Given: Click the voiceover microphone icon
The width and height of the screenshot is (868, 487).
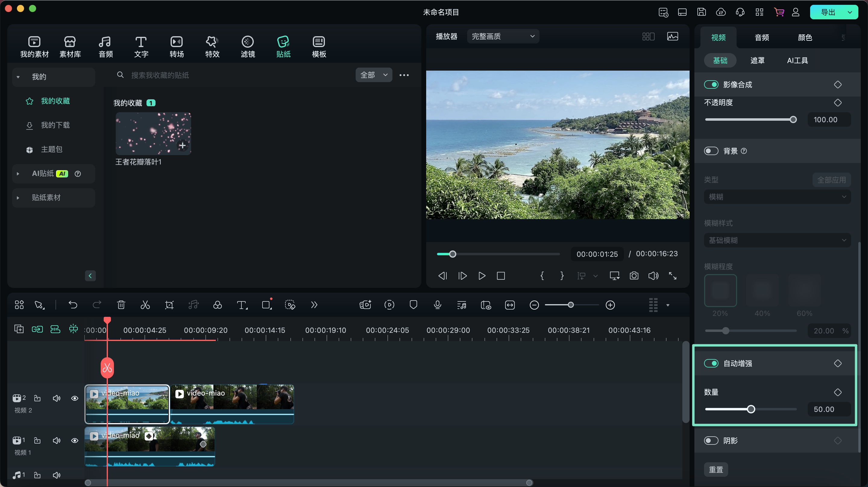Looking at the screenshot, I should click(x=437, y=305).
